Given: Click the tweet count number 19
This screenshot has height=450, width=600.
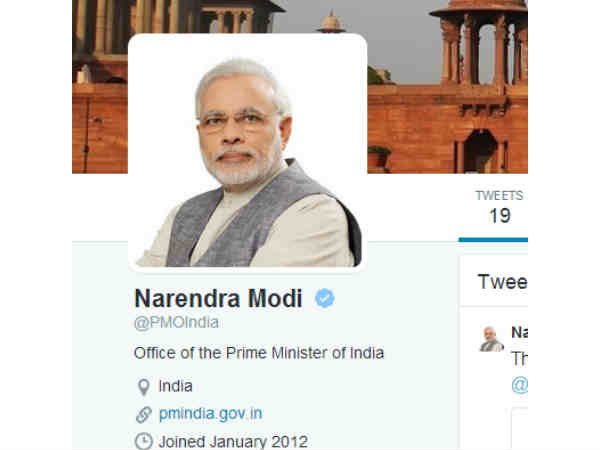Looking at the screenshot, I should click(x=499, y=216).
